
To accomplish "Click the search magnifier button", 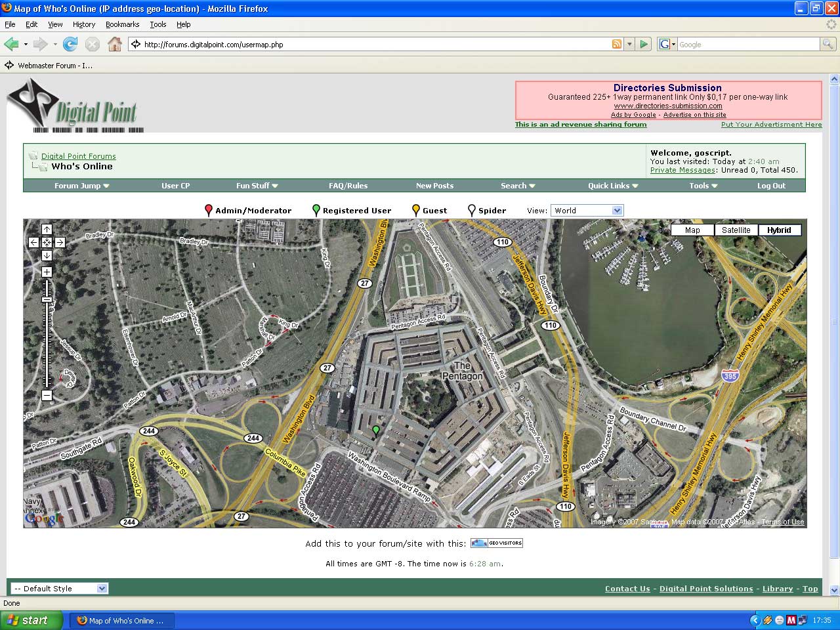I will (828, 44).
